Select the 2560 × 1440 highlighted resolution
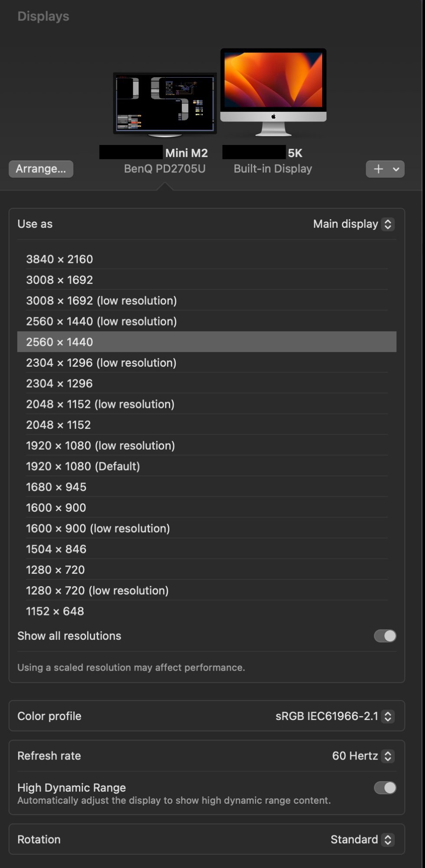 (207, 342)
